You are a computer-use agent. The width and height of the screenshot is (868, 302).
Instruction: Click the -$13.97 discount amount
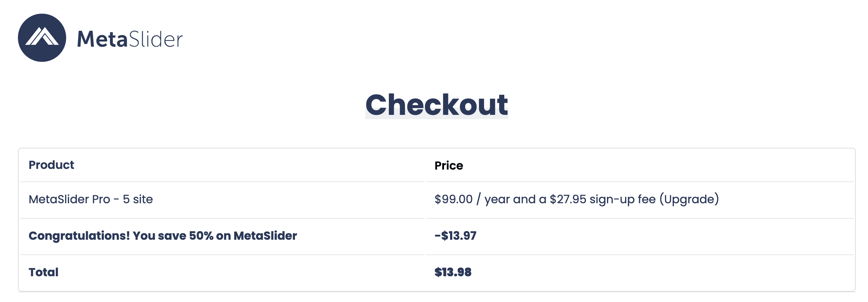point(455,236)
